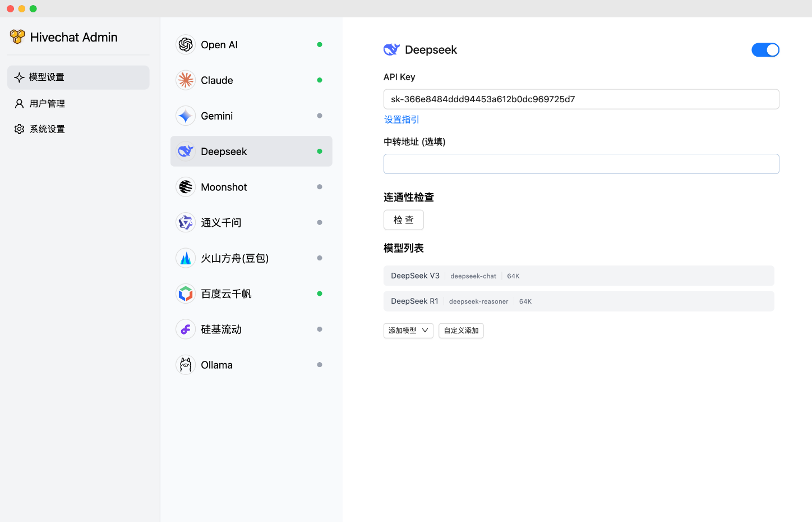Go to 用户管理 in the sidebar
Screen dimensions: 812x522
pos(47,104)
